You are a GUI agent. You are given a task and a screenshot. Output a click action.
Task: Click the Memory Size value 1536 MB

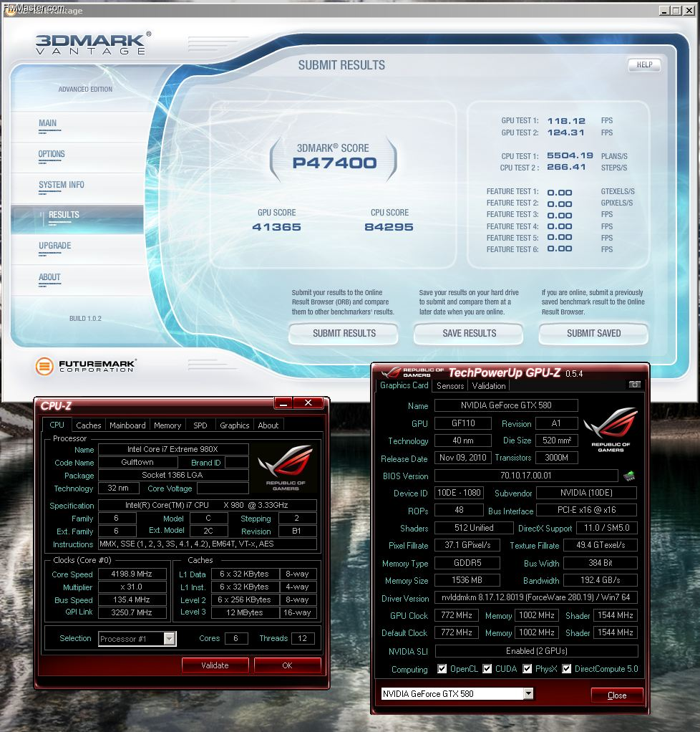point(467,580)
